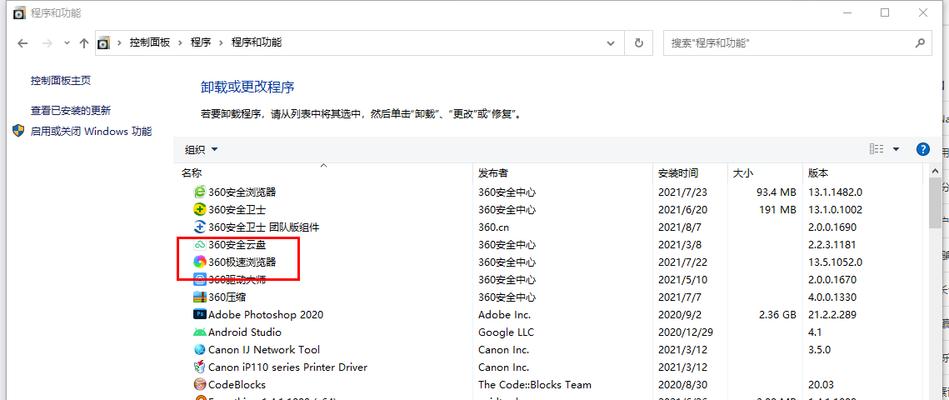
Task: Expand the view options dropdown arrow
Action: click(x=896, y=149)
